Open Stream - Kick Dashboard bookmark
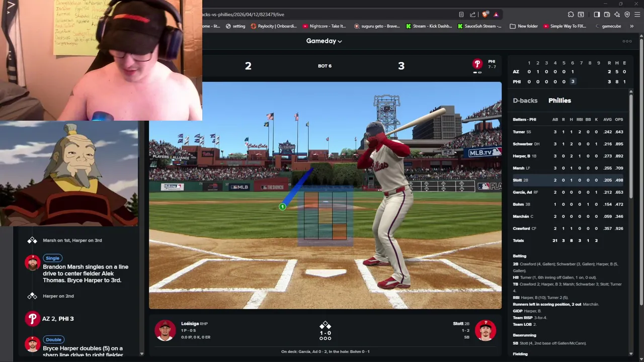Viewport: 644px width, 362px height. point(429,26)
